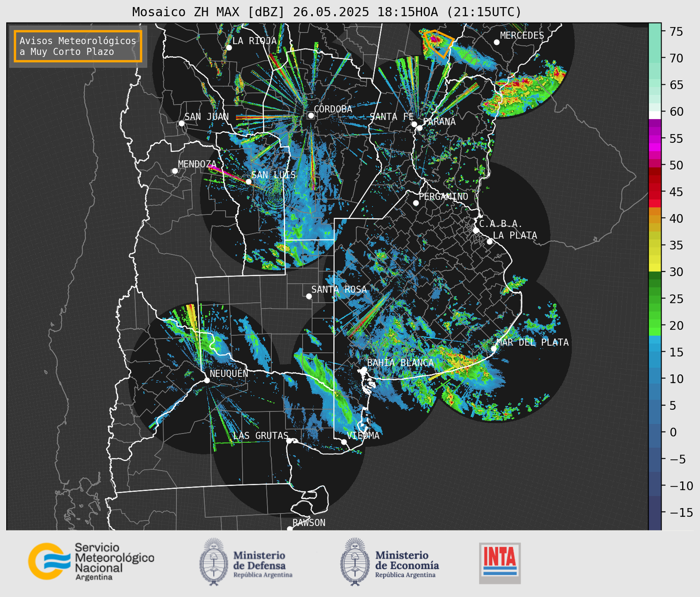
Task: Click the MAR DEL PLATA label text
Action: [x=532, y=343]
